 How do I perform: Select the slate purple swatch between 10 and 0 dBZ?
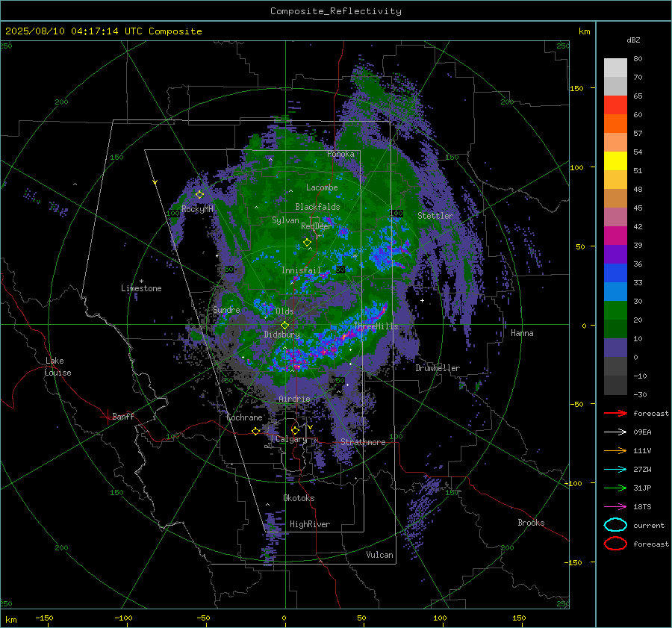[x=615, y=348]
